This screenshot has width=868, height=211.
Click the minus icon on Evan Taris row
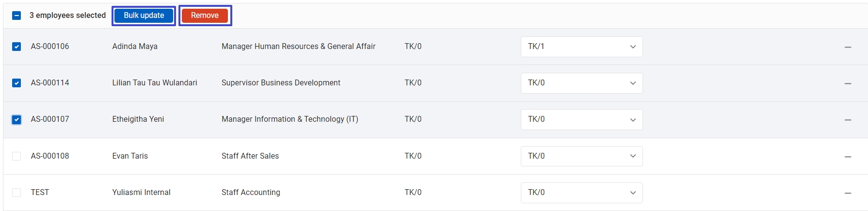(x=848, y=157)
